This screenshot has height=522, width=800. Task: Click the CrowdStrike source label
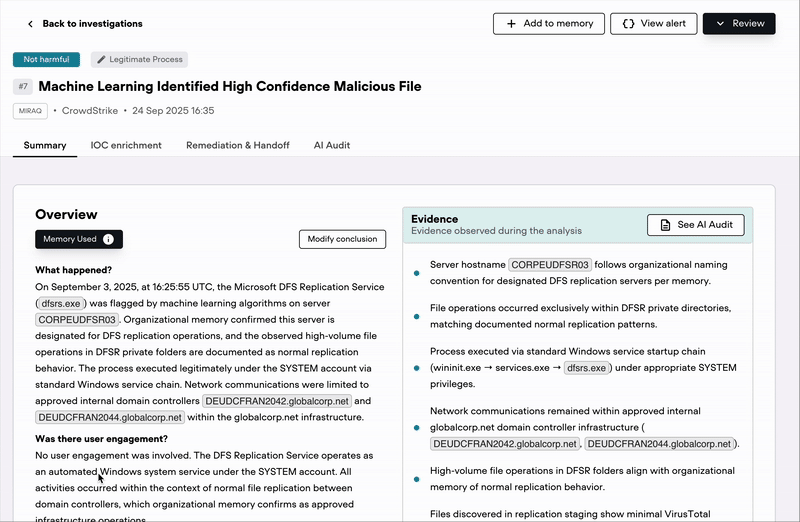click(x=90, y=111)
